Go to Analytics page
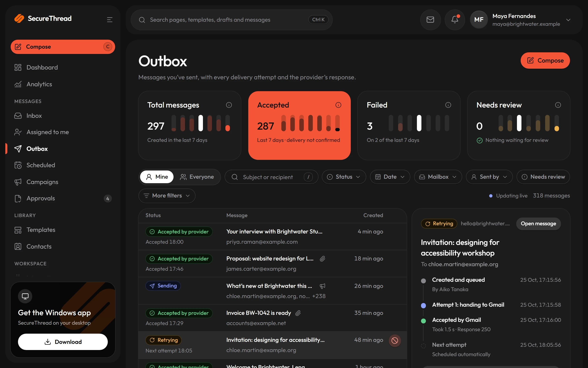Image resolution: width=588 pixels, height=368 pixels. pyautogui.click(x=63, y=84)
